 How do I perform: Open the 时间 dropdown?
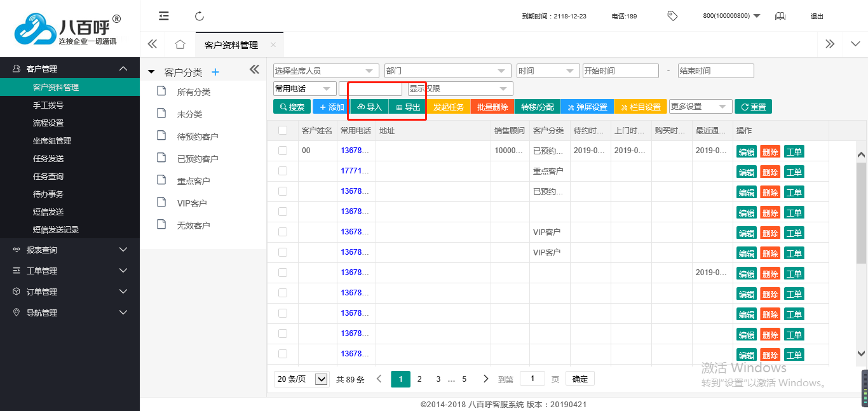548,71
